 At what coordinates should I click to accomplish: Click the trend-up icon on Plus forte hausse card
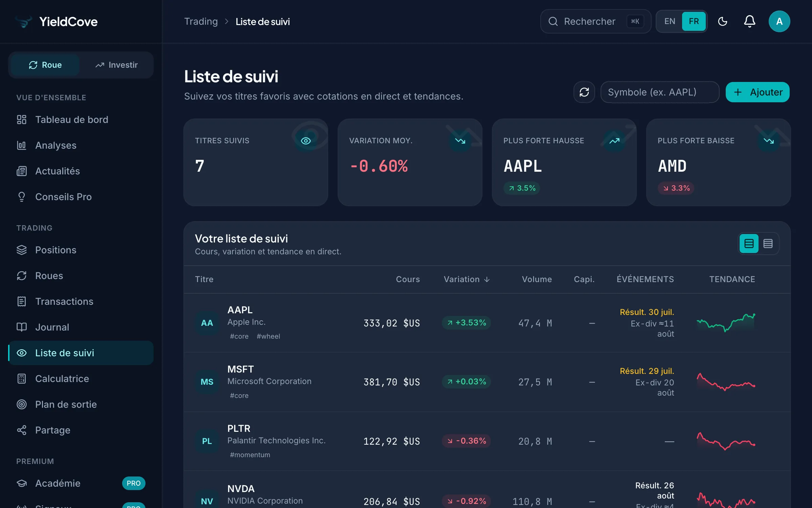tap(614, 141)
